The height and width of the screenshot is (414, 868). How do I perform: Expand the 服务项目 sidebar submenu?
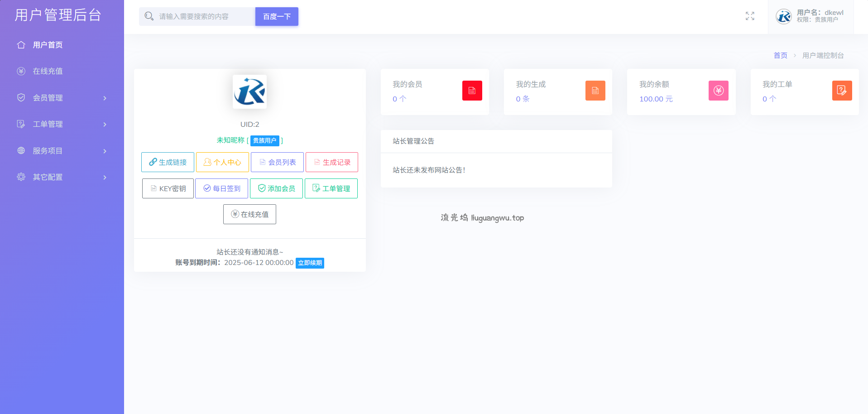coord(62,151)
